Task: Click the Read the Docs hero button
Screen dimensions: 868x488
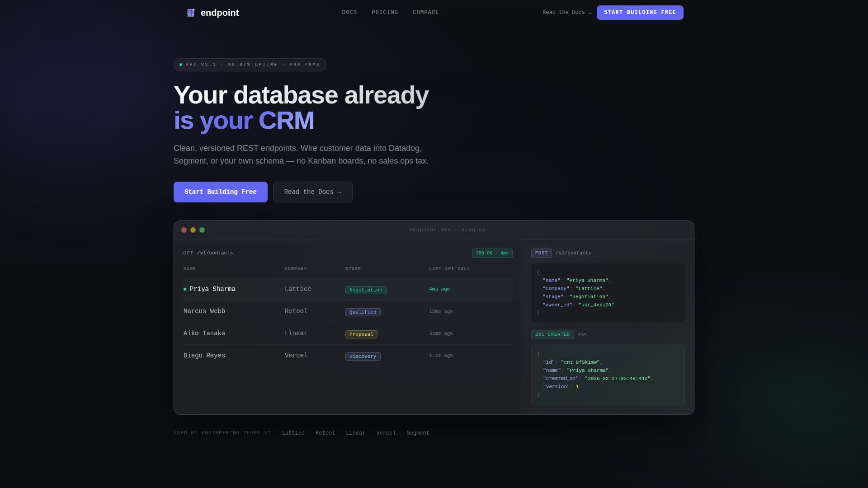Action: tap(312, 192)
